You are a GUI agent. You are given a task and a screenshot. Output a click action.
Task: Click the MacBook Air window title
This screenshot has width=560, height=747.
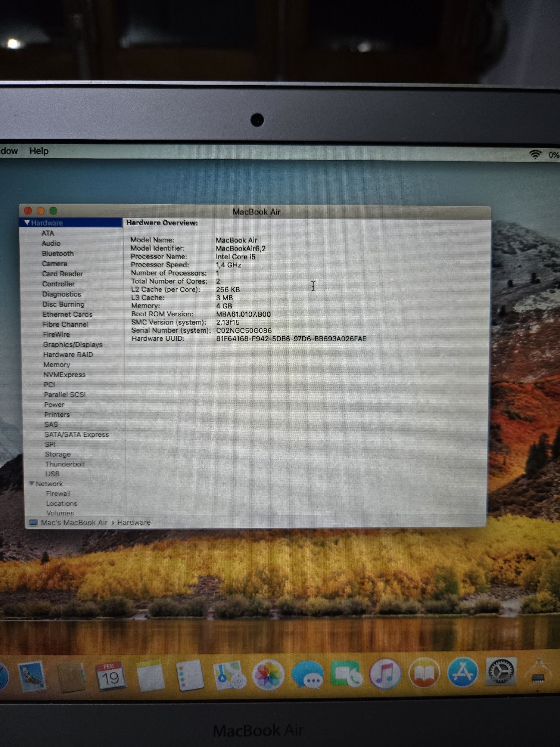point(256,212)
